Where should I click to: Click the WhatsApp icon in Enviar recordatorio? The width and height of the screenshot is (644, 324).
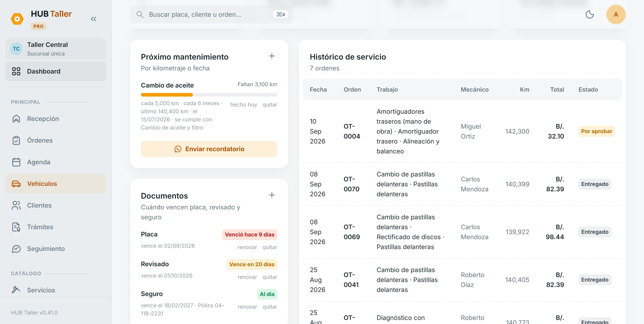pyautogui.click(x=178, y=149)
